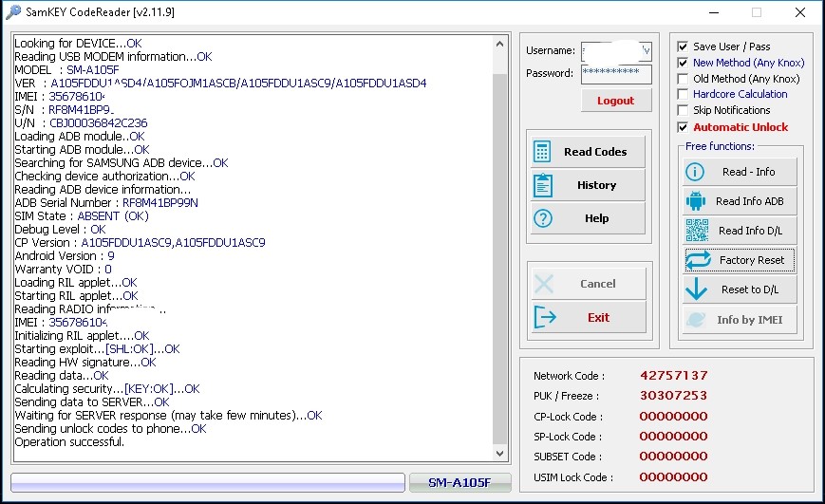
Task: Click the Factory Reset loop arrows icon
Action: tap(698, 260)
